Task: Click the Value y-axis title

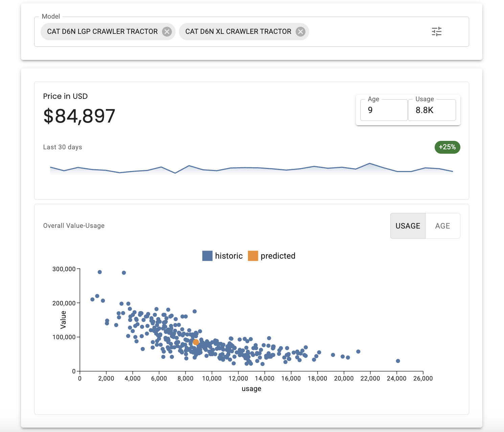Action: point(63,320)
